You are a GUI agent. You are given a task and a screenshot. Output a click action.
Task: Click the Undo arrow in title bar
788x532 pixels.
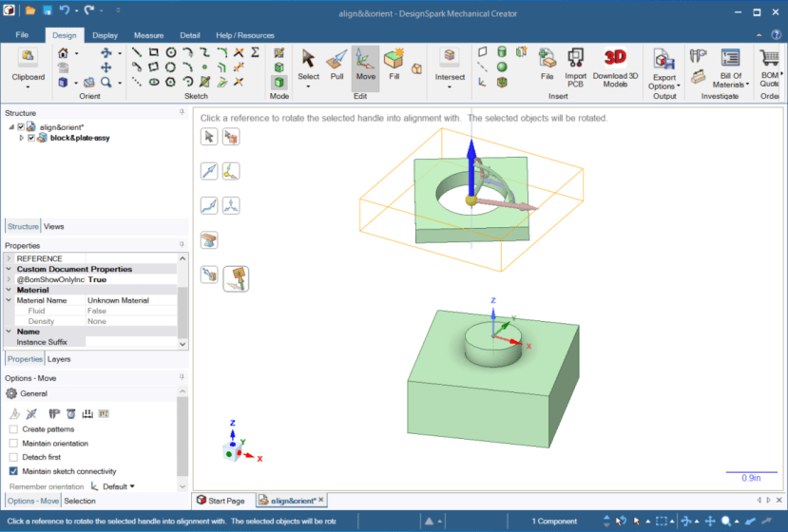coord(64,10)
